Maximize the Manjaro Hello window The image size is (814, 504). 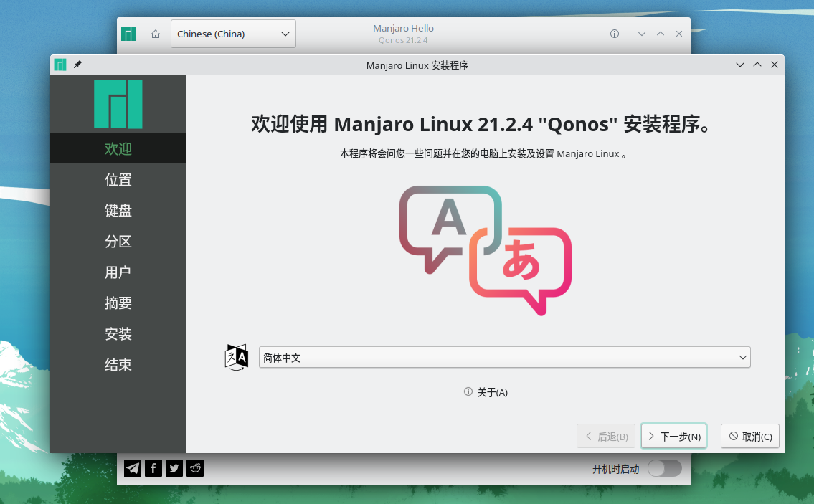point(661,34)
